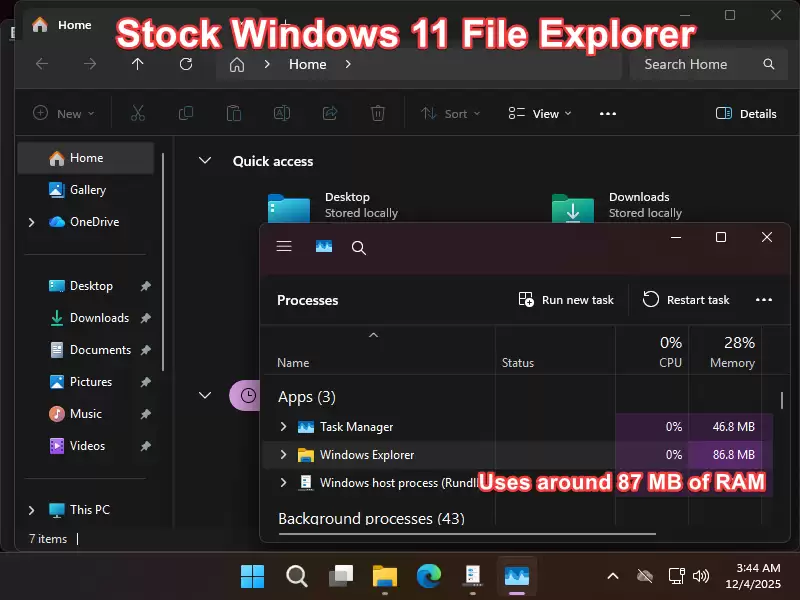Viewport: 800px width, 600px height.
Task: Open Task Manager's hamburger navigation menu
Action: pos(284,247)
